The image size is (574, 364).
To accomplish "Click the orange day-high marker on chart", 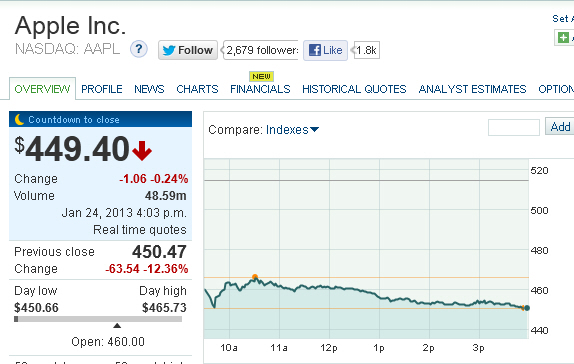I will [x=255, y=277].
